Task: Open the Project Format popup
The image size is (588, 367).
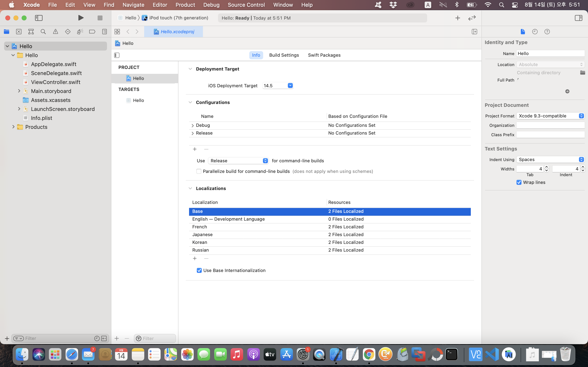Action: pyautogui.click(x=550, y=116)
